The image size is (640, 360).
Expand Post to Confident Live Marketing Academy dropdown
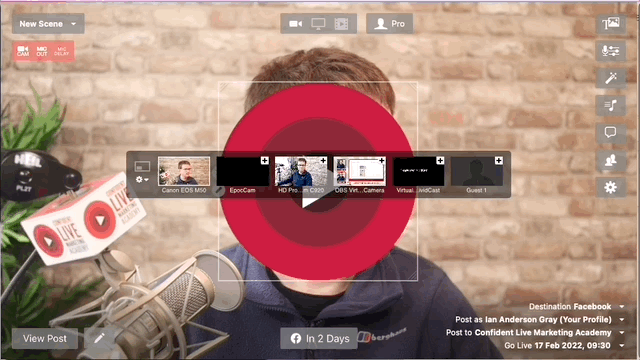tap(622, 333)
